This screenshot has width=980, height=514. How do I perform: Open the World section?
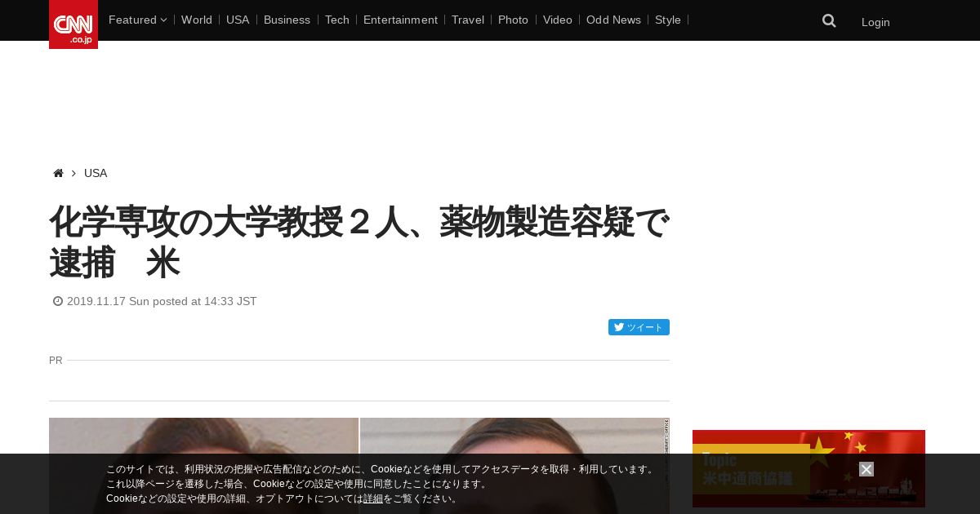click(197, 20)
